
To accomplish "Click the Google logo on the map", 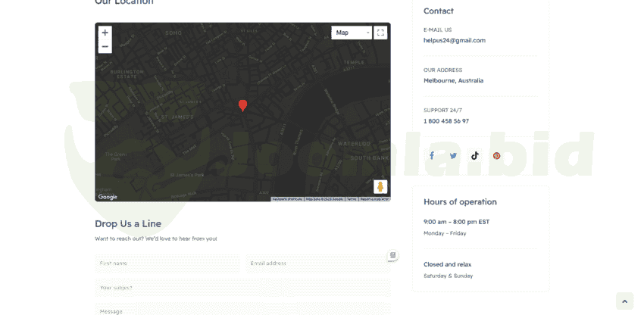I will click(108, 197).
